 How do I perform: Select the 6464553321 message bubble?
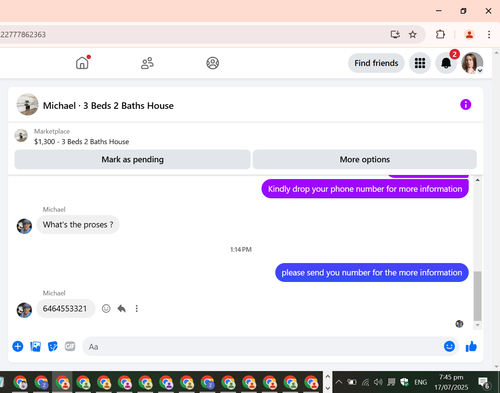tap(65, 309)
